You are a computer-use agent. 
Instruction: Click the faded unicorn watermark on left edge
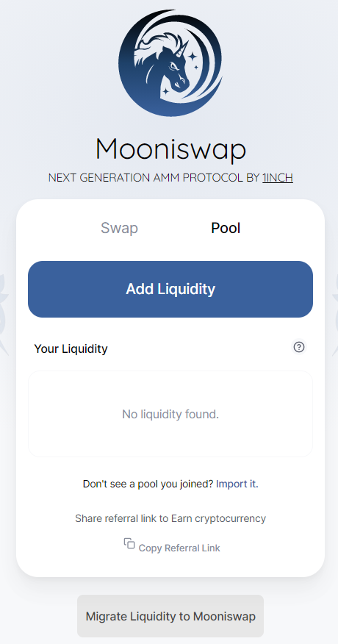pos(4,314)
